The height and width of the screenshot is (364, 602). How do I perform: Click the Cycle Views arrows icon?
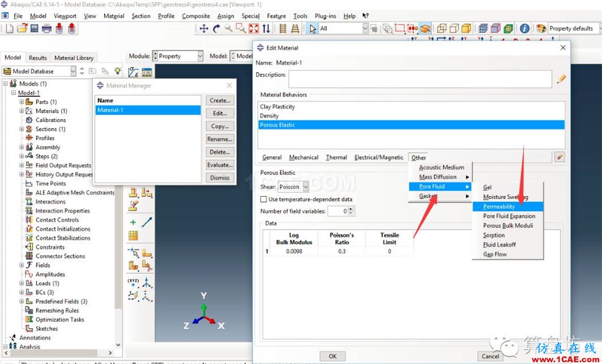point(266,28)
